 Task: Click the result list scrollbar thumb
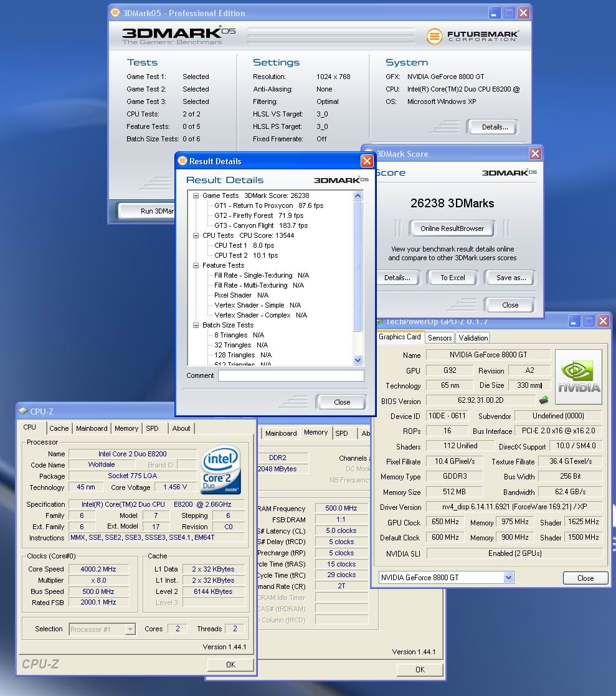(x=358, y=266)
